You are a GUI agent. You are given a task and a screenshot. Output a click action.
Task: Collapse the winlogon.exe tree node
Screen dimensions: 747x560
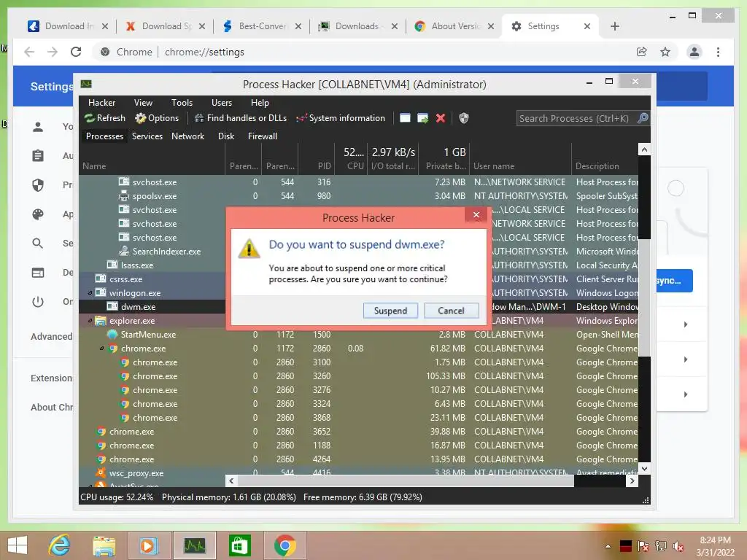pyautogui.click(x=90, y=293)
